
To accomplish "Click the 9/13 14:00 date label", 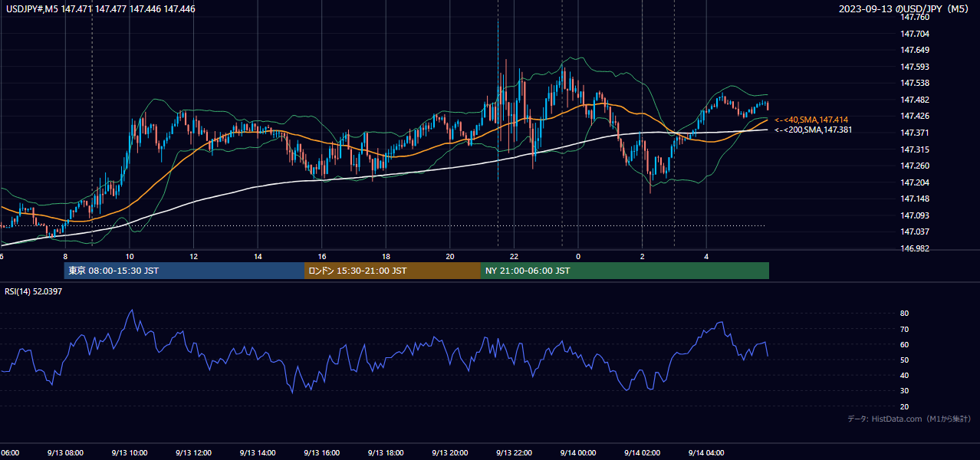I will point(258,453).
